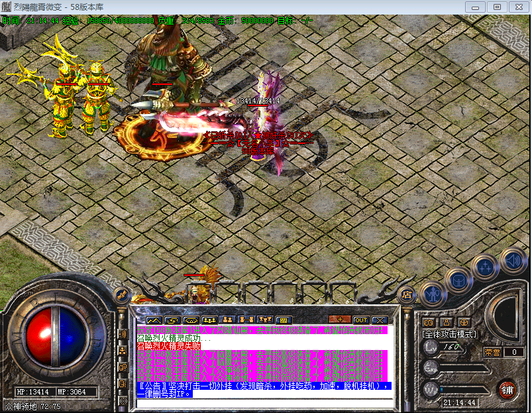Click the red and blue HP/MP orb
532x413 pixels.
[55, 336]
